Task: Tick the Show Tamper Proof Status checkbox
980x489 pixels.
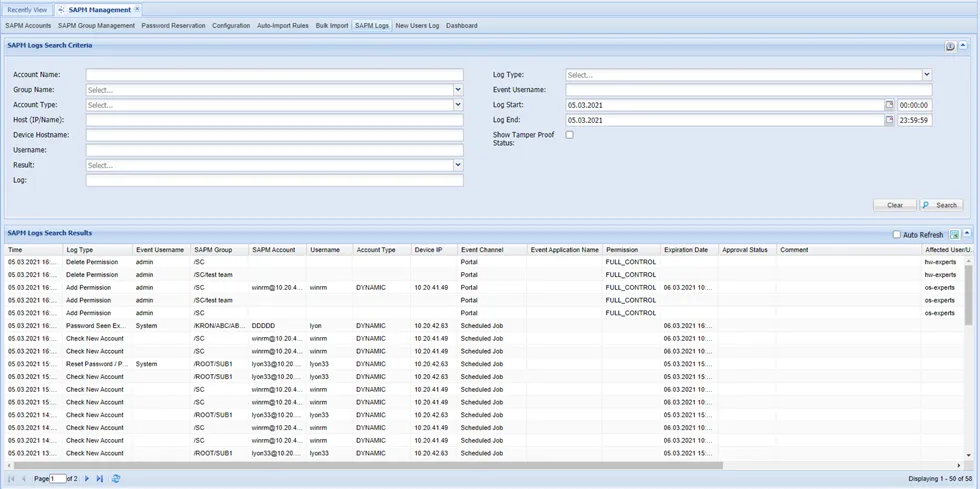Action: [569, 135]
